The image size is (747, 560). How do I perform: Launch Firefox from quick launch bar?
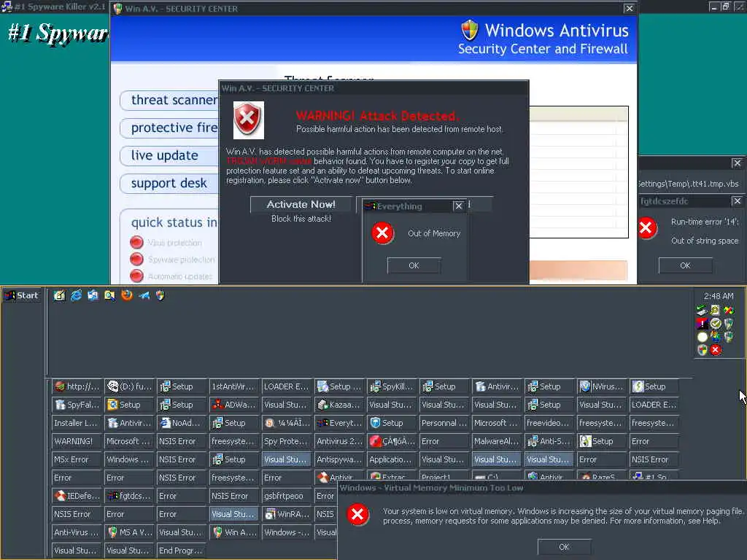tap(127, 296)
